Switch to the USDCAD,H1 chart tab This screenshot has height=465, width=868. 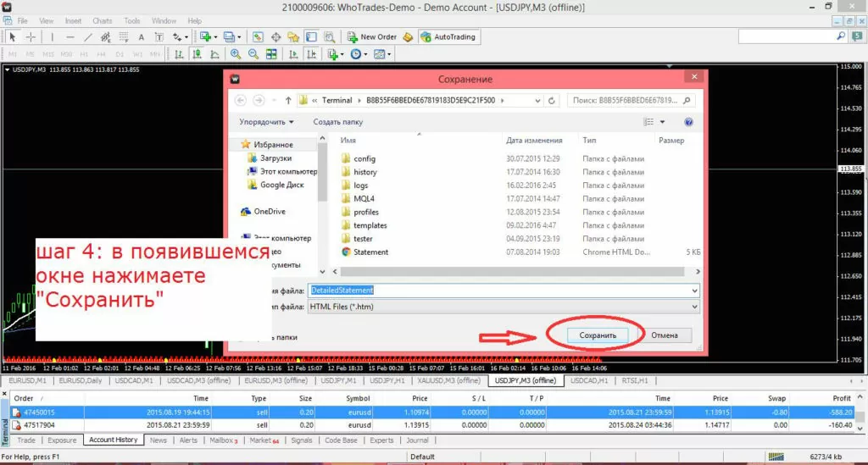coord(589,381)
